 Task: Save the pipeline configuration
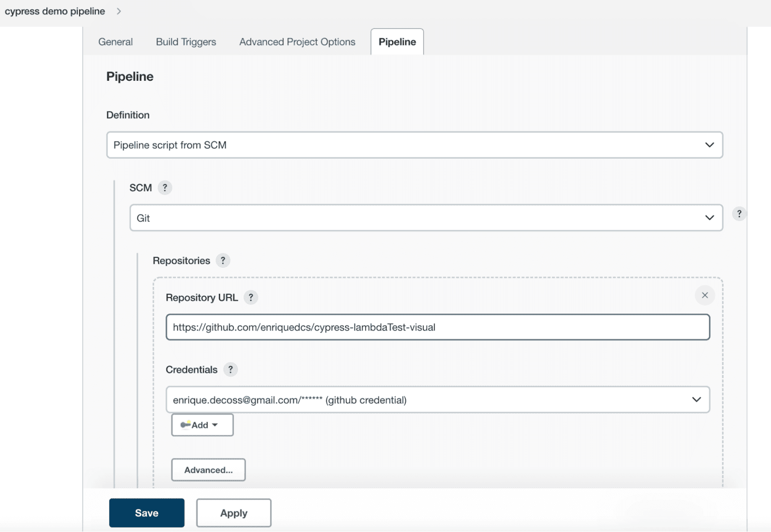tap(146, 513)
